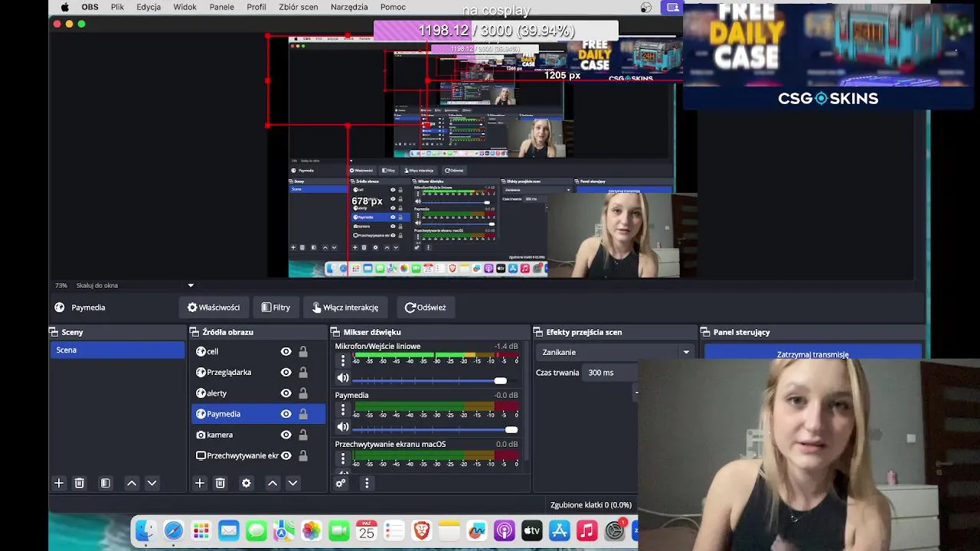This screenshot has height=551, width=980.
Task: Open Paymedia channel options dots in mixer
Action: coord(343,409)
